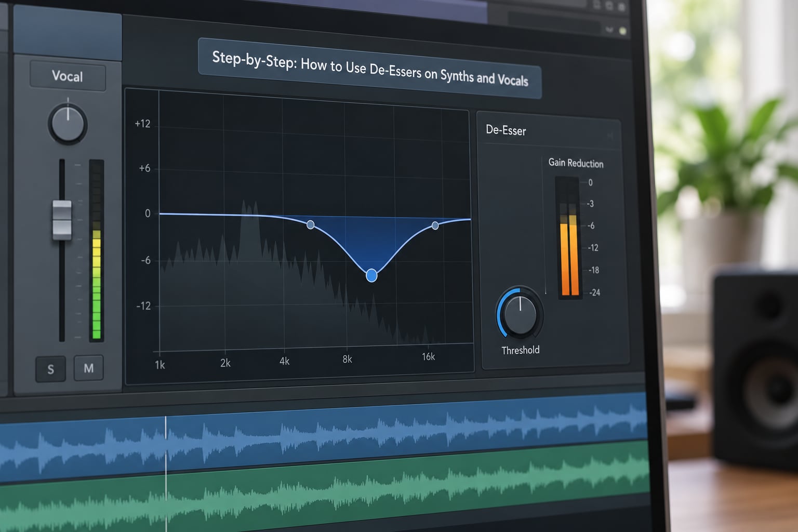Select the blue waveform track in the timeline
Viewport: 798px width, 532px height.
click(324, 436)
